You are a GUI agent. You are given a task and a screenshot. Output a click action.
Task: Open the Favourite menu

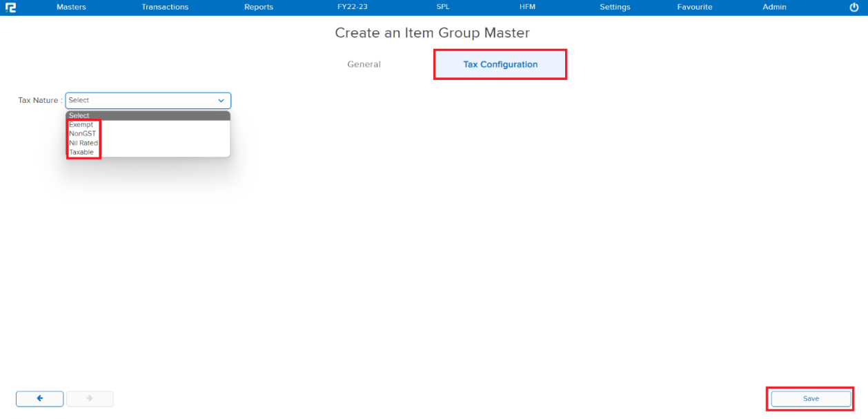point(694,7)
